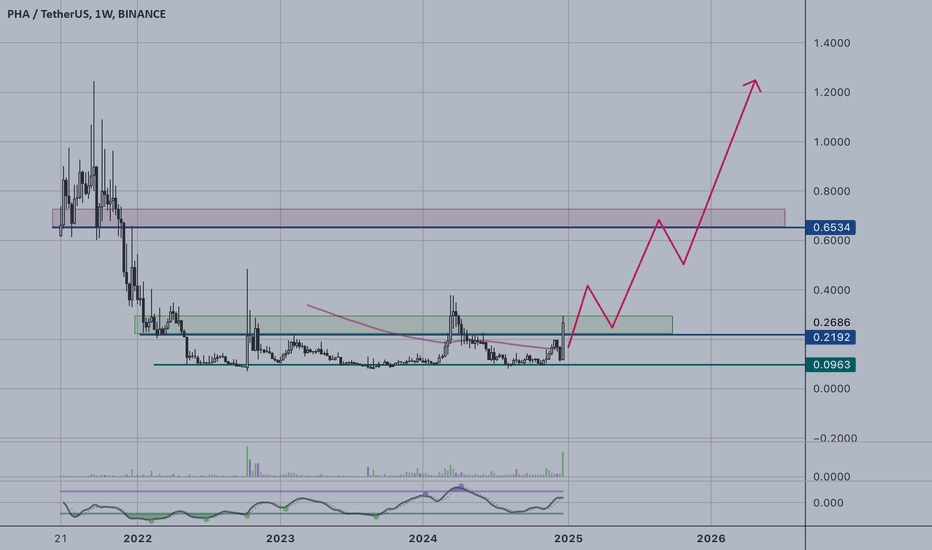Select the green support zone rectangle
The width and height of the screenshot is (932, 550).
[x=404, y=325]
